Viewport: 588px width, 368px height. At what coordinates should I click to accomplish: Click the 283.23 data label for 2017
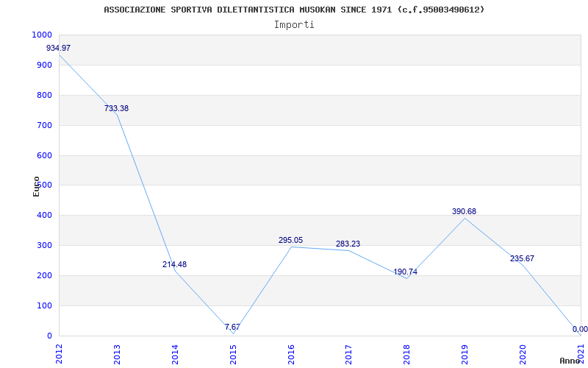click(x=348, y=244)
